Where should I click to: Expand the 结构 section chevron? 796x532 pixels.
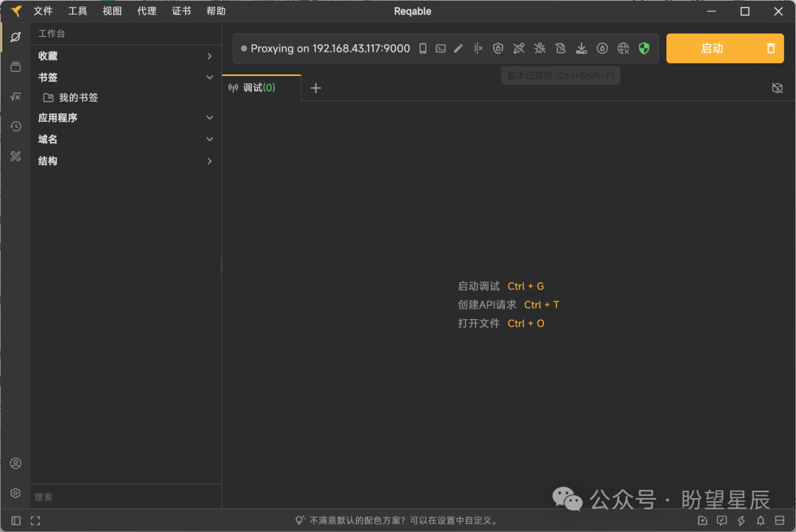pyautogui.click(x=209, y=161)
